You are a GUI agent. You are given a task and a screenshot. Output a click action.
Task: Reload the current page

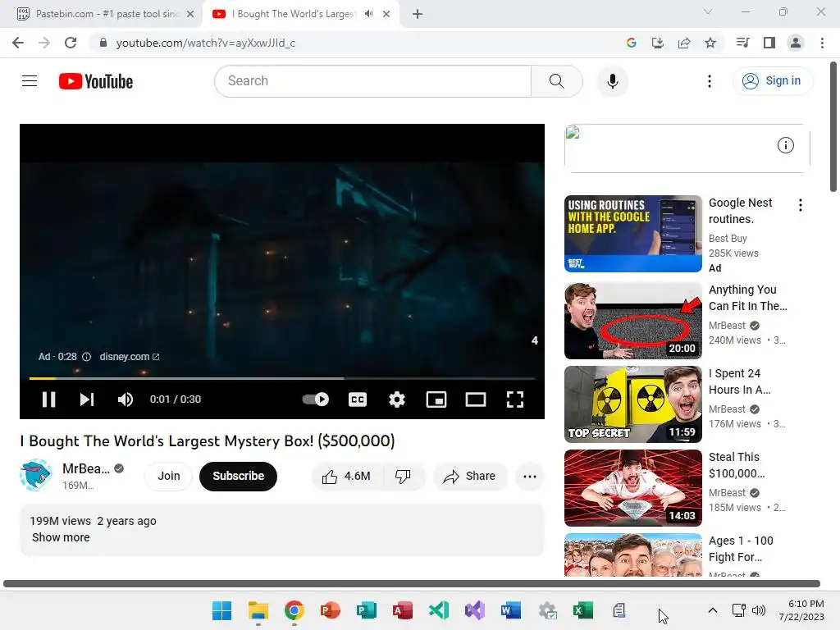coord(71,43)
